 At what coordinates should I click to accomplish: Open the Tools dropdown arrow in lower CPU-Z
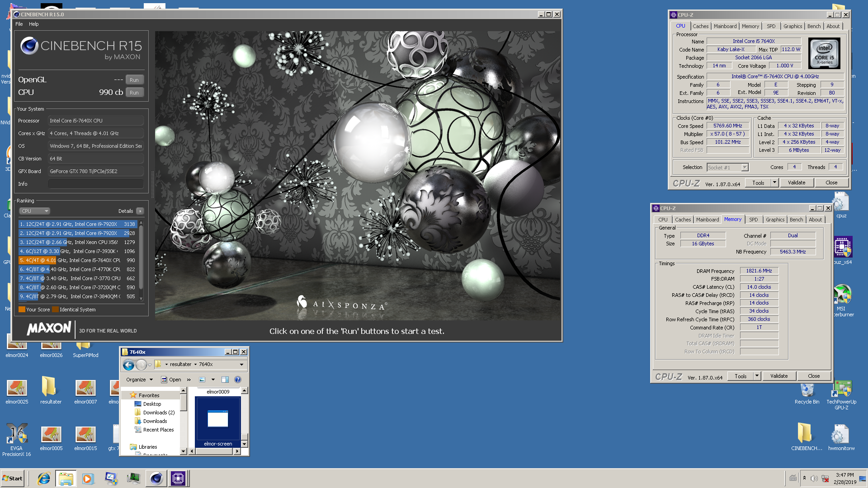[x=757, y=376]
